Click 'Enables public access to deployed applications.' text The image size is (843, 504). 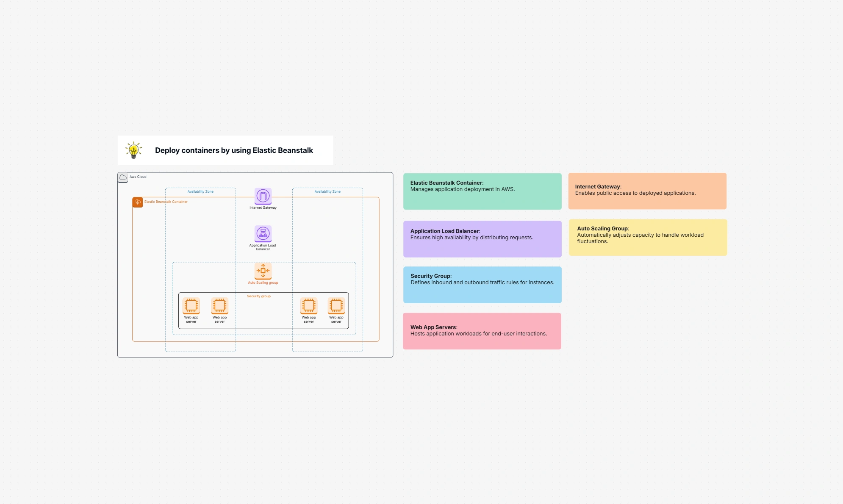pos(635,193)
